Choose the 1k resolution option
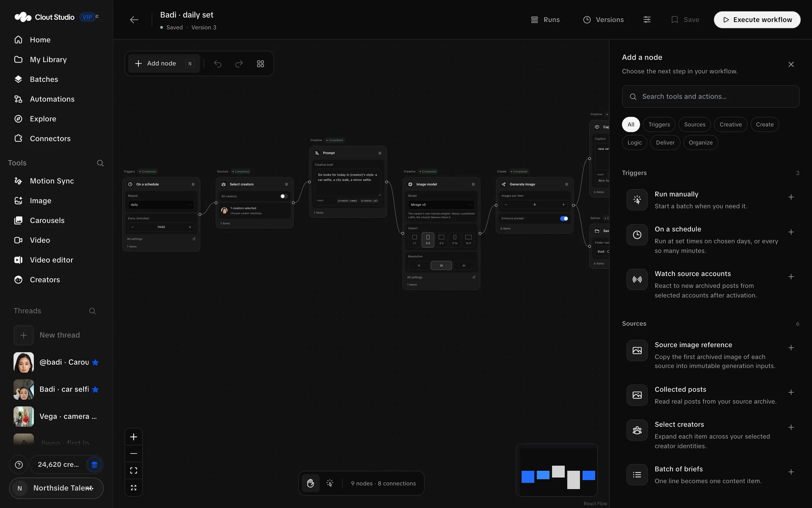The height and width of the screenshot is (508, 812). coord(419,266)
